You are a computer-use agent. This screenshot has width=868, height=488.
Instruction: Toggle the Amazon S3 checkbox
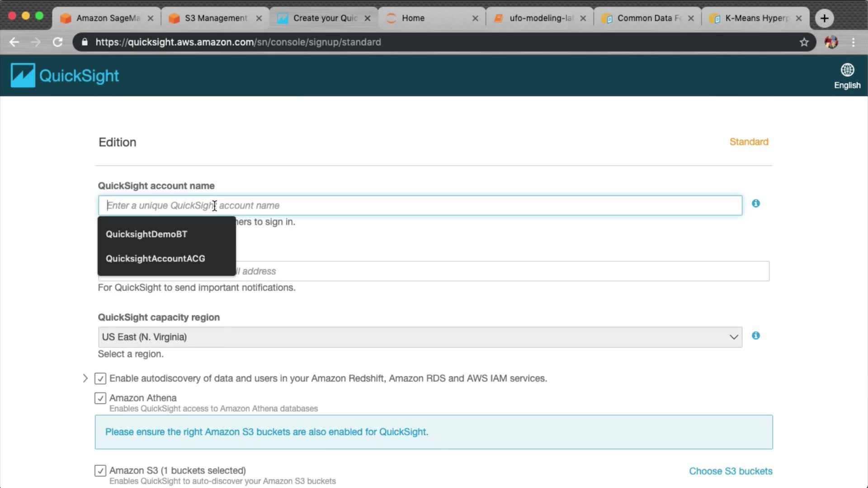[x=100, y=471]
